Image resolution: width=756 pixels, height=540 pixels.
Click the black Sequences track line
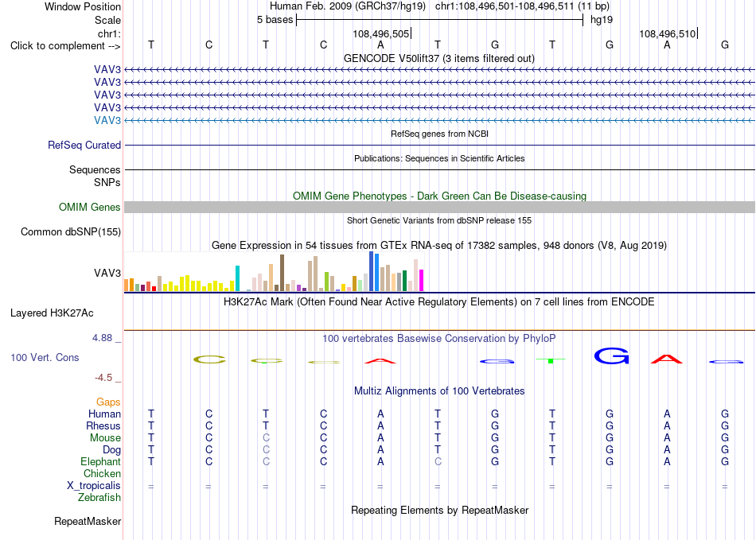(x=439, y=169)
